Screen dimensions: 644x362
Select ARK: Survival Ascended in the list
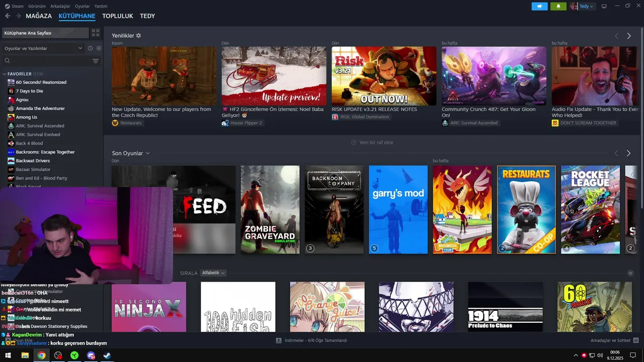40,126
